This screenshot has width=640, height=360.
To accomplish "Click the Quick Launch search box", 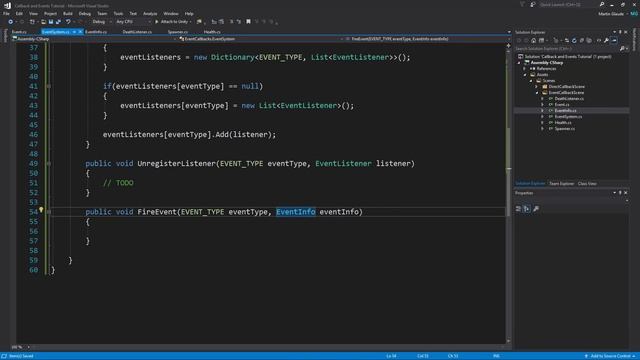I will 569,4.
